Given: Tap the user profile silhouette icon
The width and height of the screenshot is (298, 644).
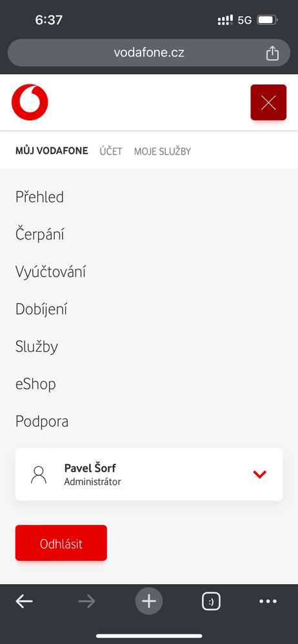Looking at the screenshot, I should pos(39,475).
